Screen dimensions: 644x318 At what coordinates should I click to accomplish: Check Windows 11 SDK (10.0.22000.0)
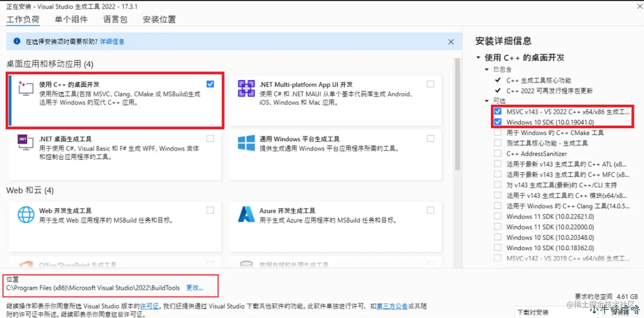coord(497,226)
